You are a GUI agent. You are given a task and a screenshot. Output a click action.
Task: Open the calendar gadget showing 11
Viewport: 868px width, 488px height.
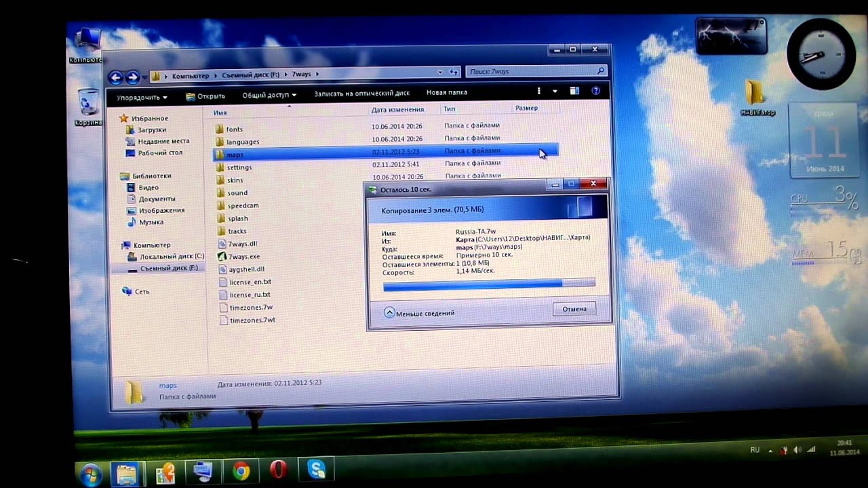pyautogui.click(x=825, y=142)
